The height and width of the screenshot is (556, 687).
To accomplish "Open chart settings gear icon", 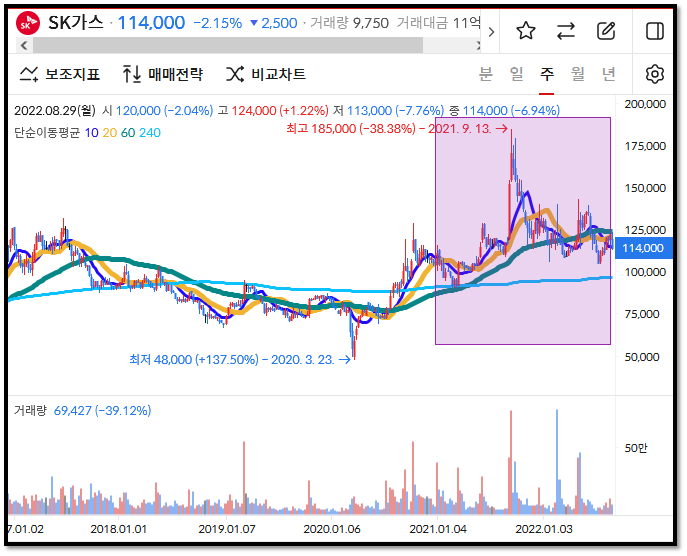I will 655,74.
